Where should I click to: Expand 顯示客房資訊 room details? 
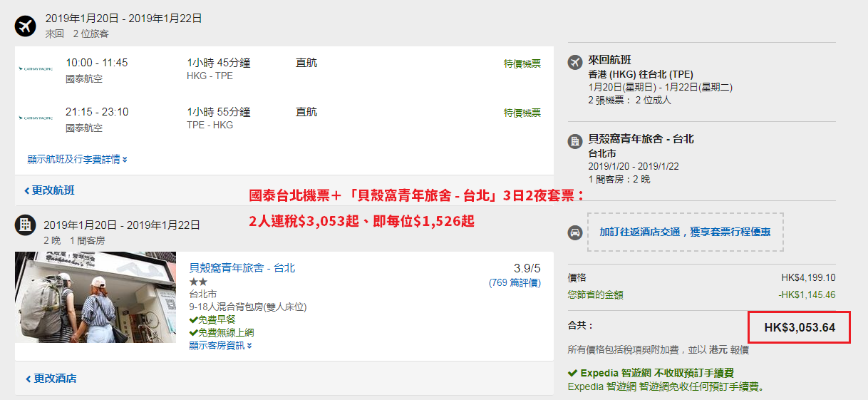point(220,345)
